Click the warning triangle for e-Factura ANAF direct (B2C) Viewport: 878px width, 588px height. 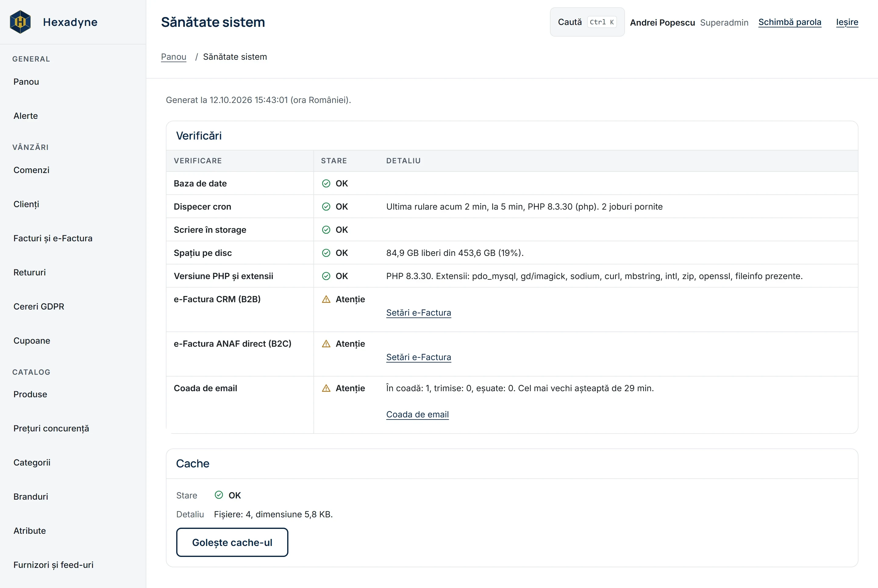pos(326,343)
